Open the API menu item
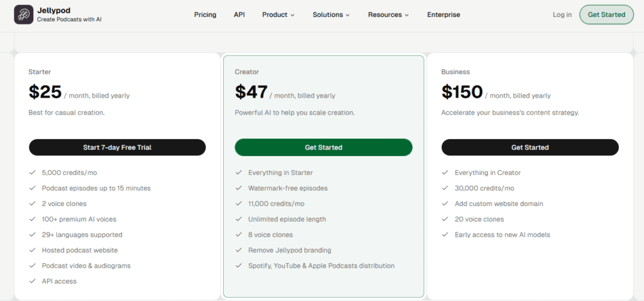The height and width of the screenshot is (301, 644). pos(239,14)
